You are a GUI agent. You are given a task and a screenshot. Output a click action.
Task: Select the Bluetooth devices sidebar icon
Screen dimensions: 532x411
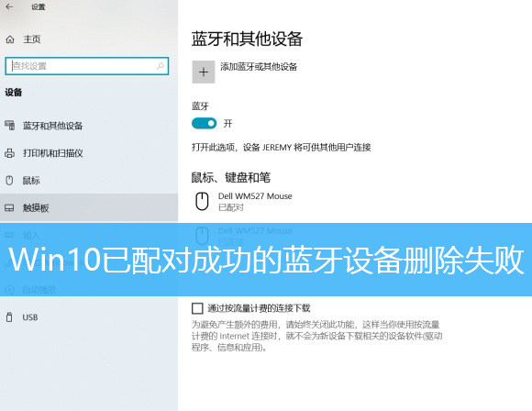[x=10, y=126]
